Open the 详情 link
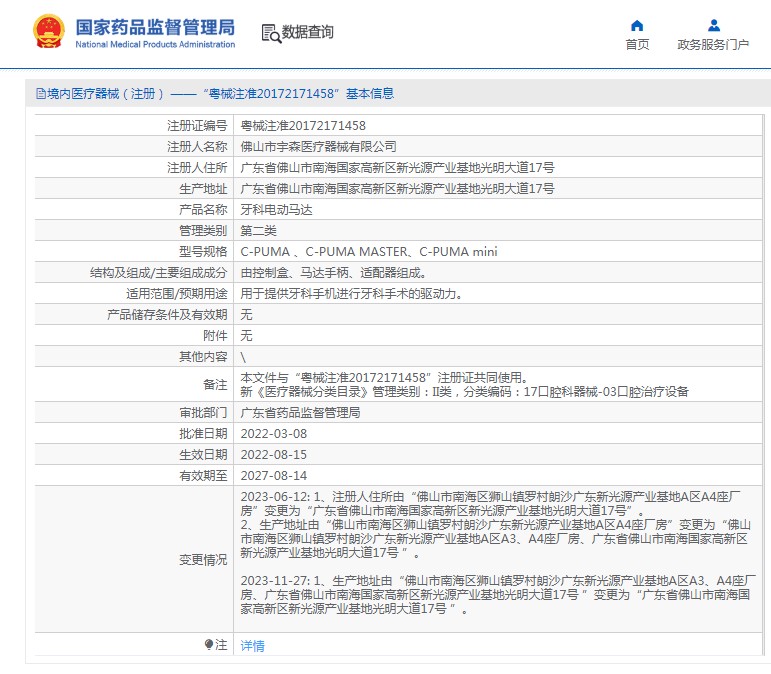The width and height of the screenshot is (771, 674). pyautogui.click(x=253, y=646)
